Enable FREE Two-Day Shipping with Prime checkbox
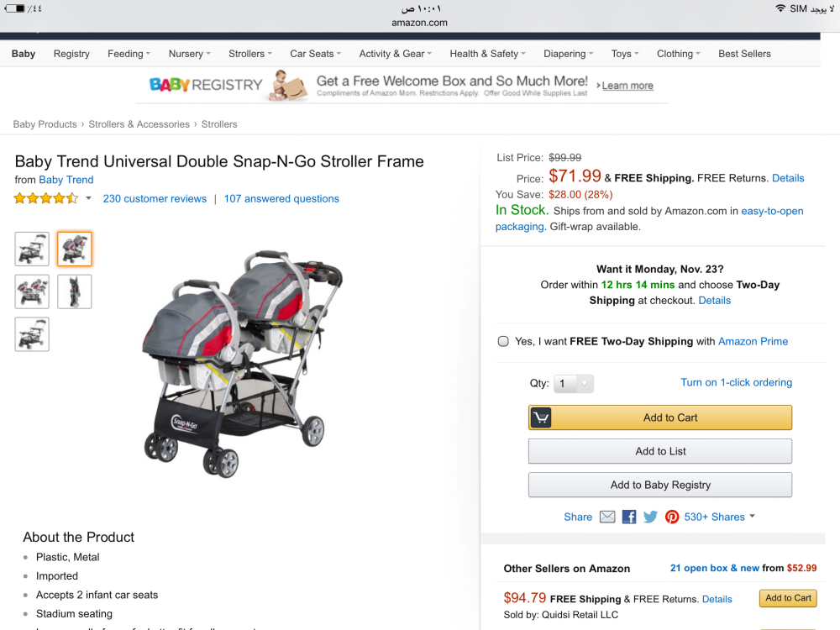Screen dimensions: 840x630 [503, 341]
